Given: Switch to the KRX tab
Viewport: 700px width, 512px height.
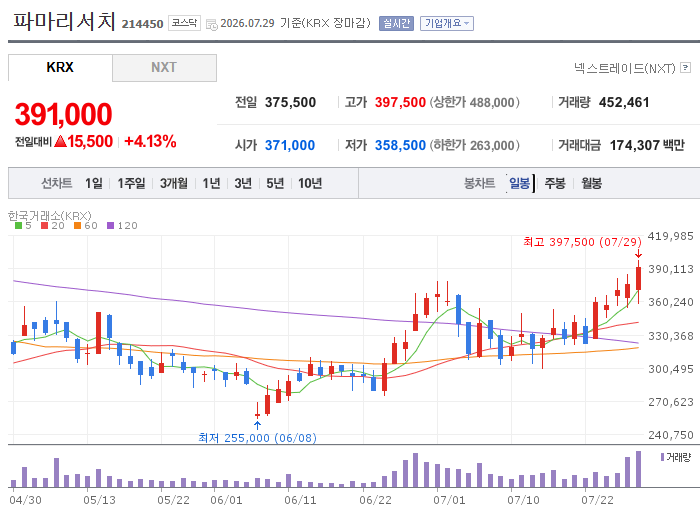Looking at the screenshot, I should click(x=60, y=67).
